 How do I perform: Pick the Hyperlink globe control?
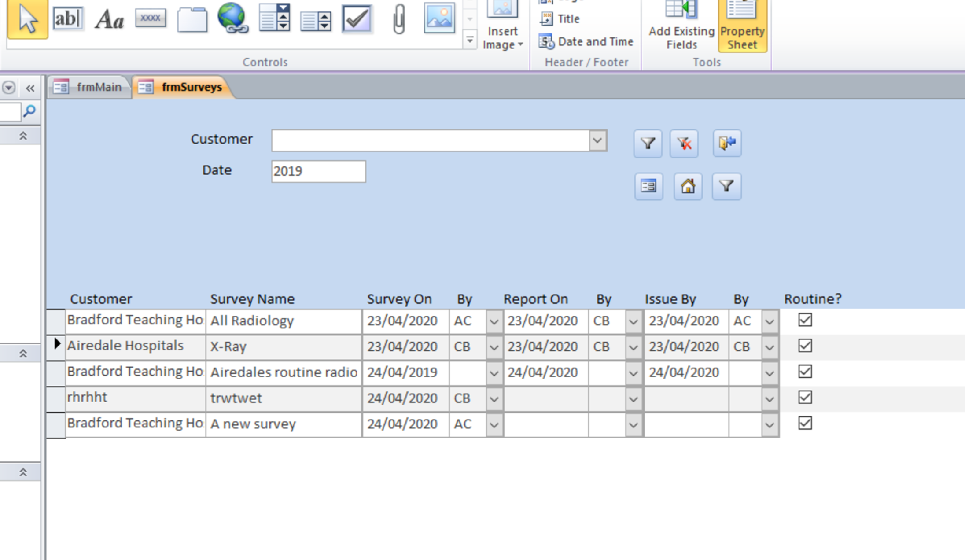click(x=232, y=18)
